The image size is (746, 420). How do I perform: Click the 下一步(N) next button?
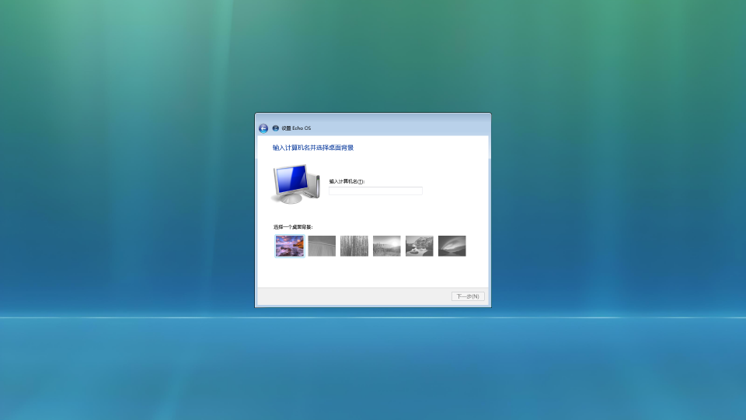point(468,296)
